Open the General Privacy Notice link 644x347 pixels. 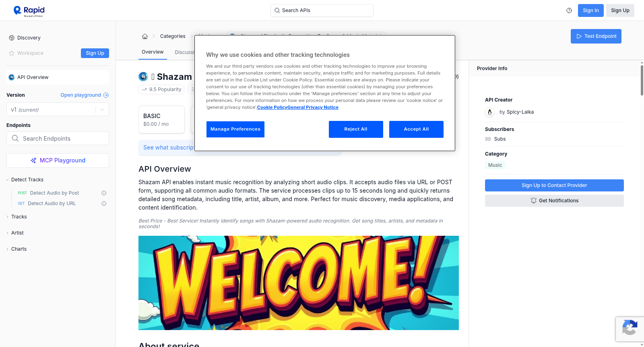[x=313, y=107]
